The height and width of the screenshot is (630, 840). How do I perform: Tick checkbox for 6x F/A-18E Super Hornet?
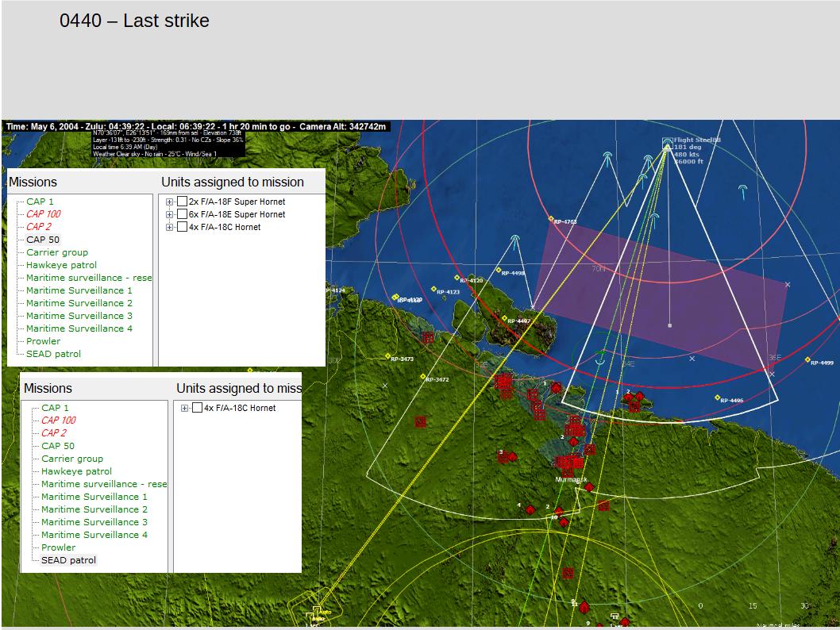182,214
